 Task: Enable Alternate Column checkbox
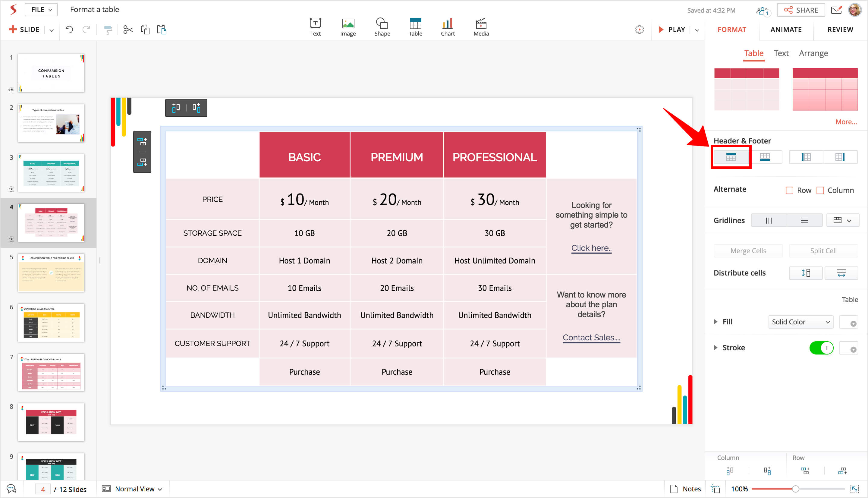pos(820,191)
